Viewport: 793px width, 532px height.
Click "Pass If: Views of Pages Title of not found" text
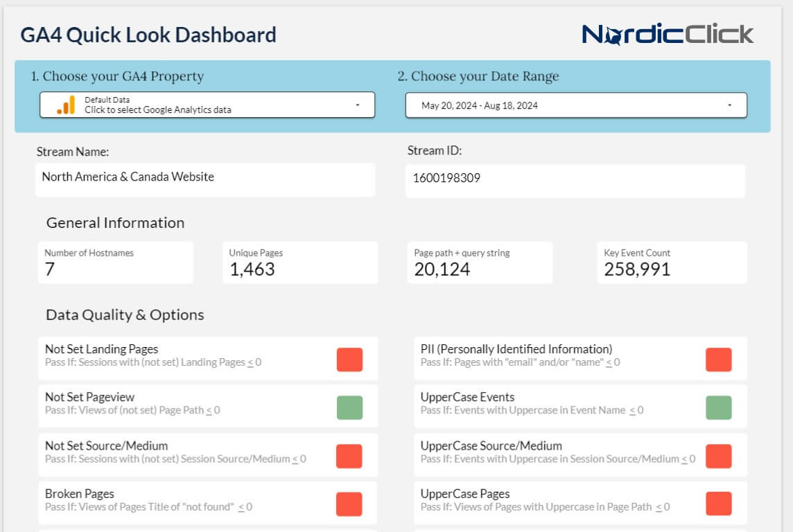click(148, 507)
